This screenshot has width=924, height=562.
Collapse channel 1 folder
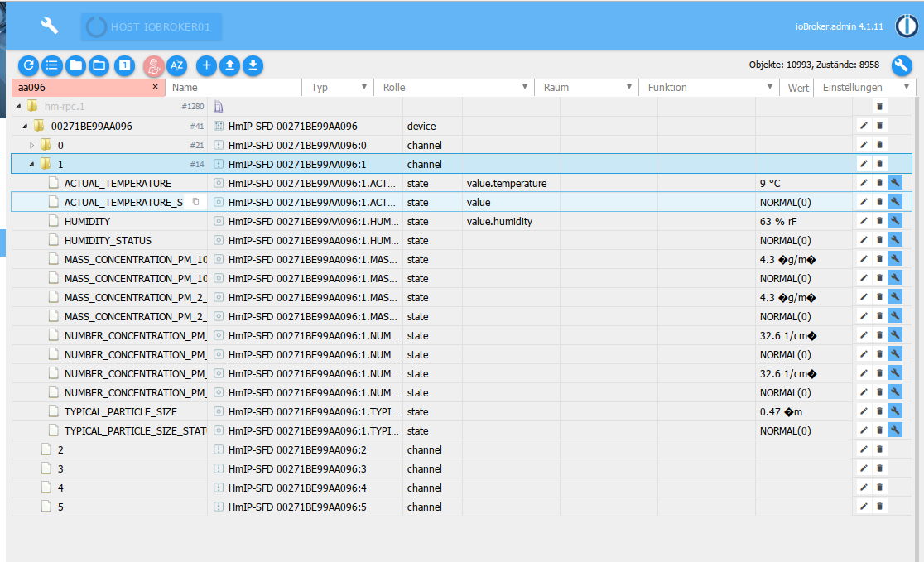click(x=31, y=165)
